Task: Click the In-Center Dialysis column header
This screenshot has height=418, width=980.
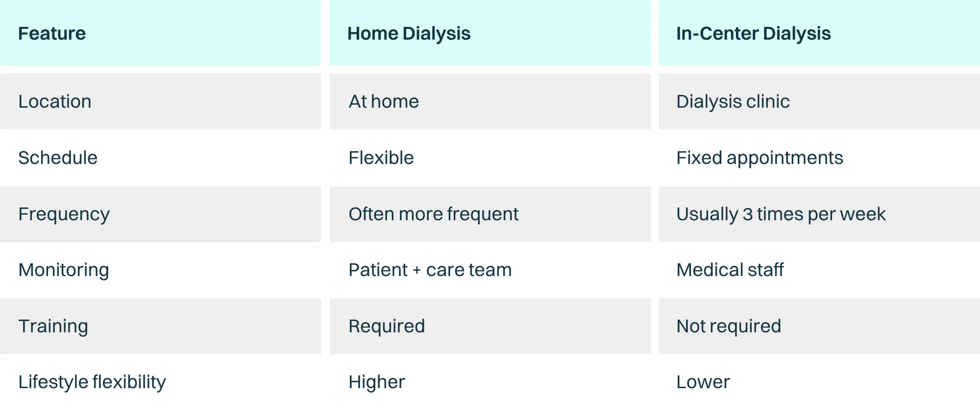Action: coord(753,33)
